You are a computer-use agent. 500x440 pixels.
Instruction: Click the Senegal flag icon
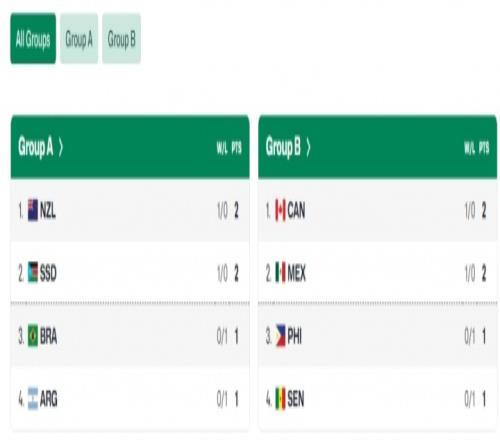280,398
